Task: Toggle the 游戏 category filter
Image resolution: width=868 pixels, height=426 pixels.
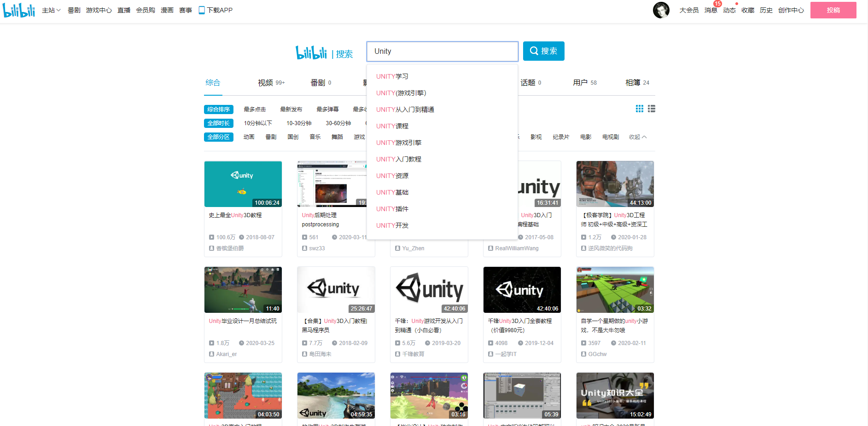Action: tap(360, 137)
